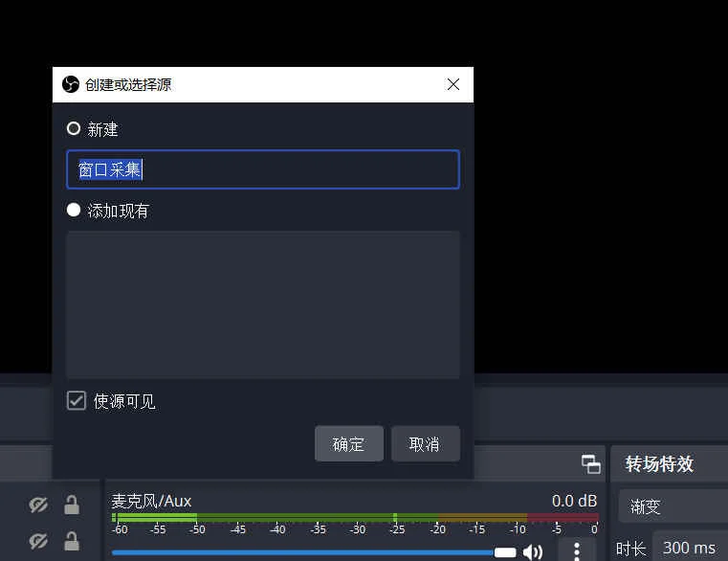Click the 0.0 dB level reading
728x561 pixels.
click(x=574, y=501)
